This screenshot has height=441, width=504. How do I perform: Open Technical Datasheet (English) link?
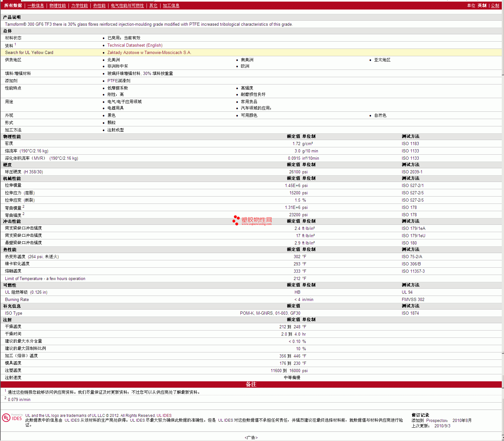tap(135, 45)
